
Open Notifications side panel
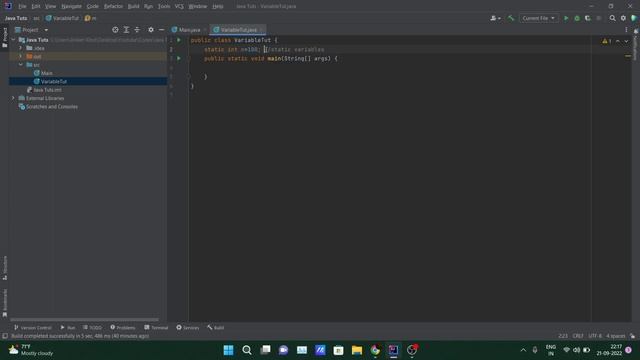(636, 45)
